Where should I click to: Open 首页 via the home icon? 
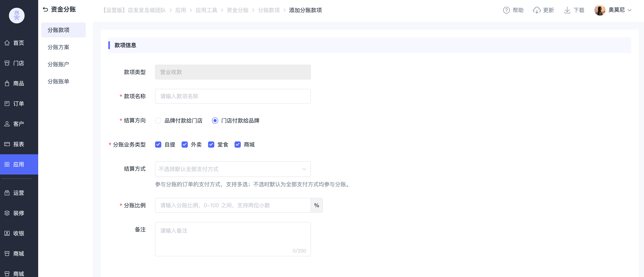click(x=7, y=43)
